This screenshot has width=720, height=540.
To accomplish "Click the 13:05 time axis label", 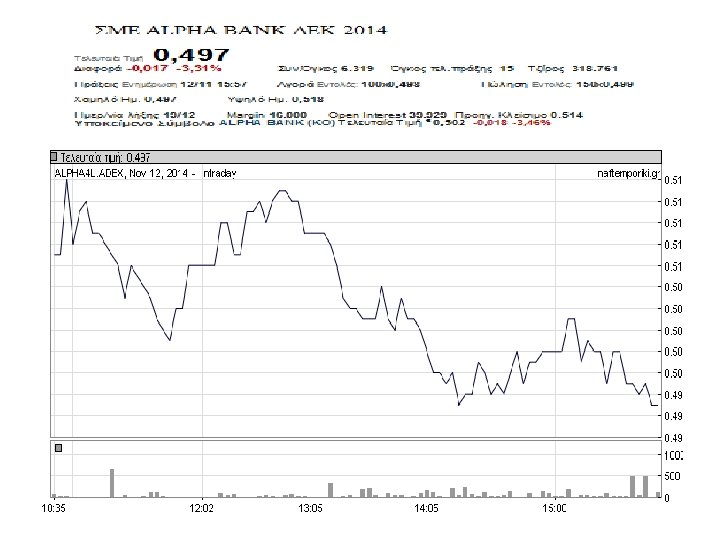I will tap(310, 508).
